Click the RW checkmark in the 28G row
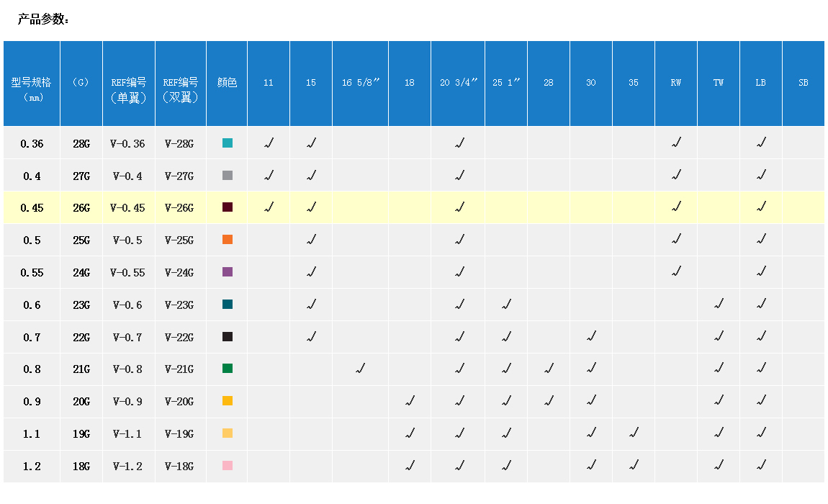The width and height of the screenshot is (828, 504). click(x=676, y=143)
